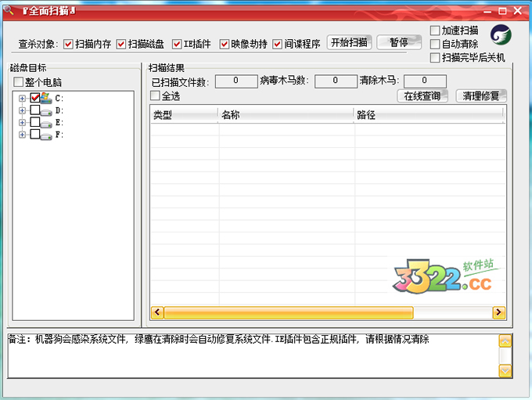Click the 备注 note text
Screen dimensions: 532x400
click(218, 339)
